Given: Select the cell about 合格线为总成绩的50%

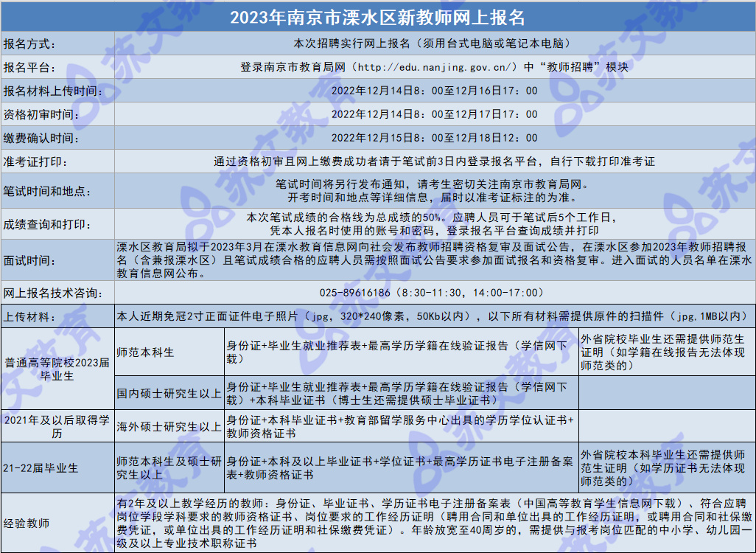Looking at the screenshot, I should (435, 224).
